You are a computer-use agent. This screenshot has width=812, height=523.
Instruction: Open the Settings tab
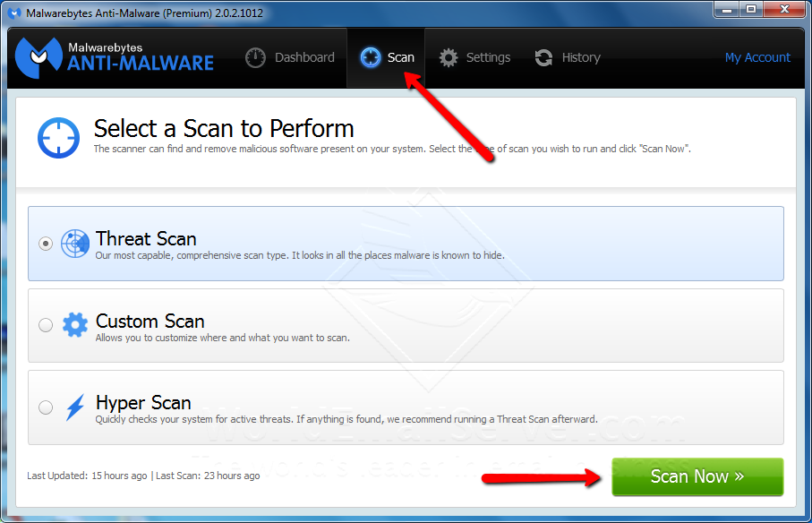pos(474,57)
